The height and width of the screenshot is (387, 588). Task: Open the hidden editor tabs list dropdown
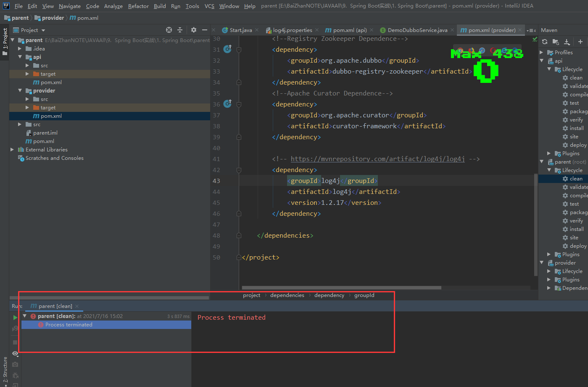tap(532, 30)
